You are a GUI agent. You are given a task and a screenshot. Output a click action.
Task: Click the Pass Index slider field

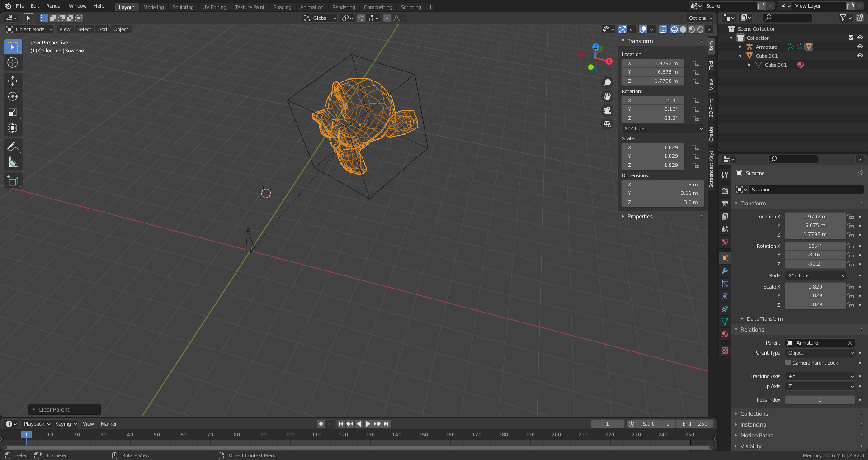(x=820, y=400)
